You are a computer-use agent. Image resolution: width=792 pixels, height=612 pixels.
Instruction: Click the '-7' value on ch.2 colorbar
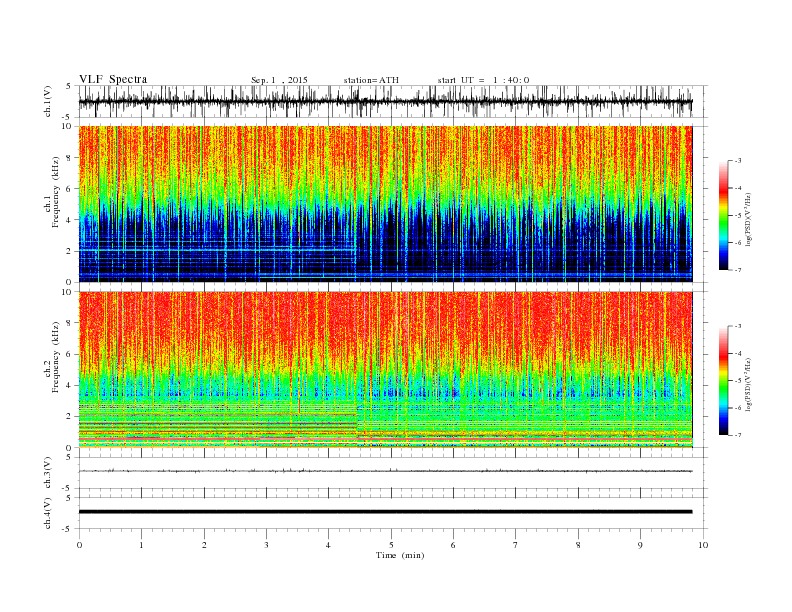coord(737,435)
